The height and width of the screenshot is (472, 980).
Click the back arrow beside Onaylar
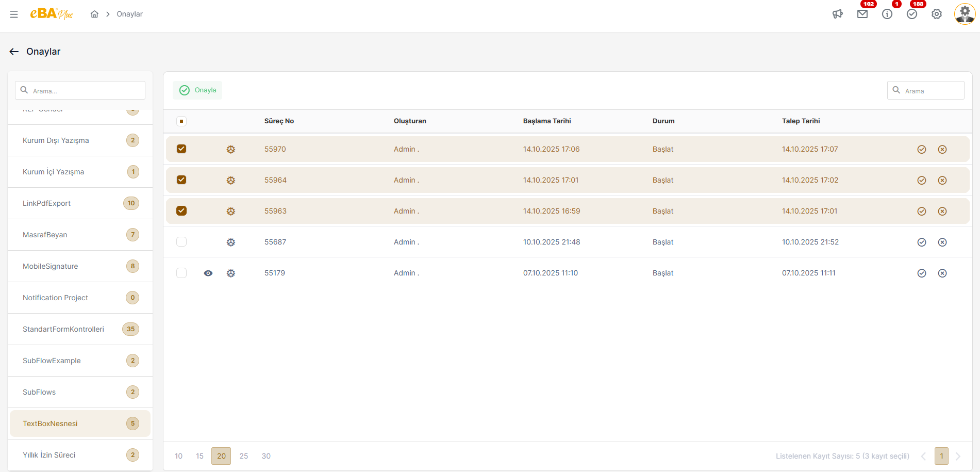pyautogui.click(x=14, y=52)
